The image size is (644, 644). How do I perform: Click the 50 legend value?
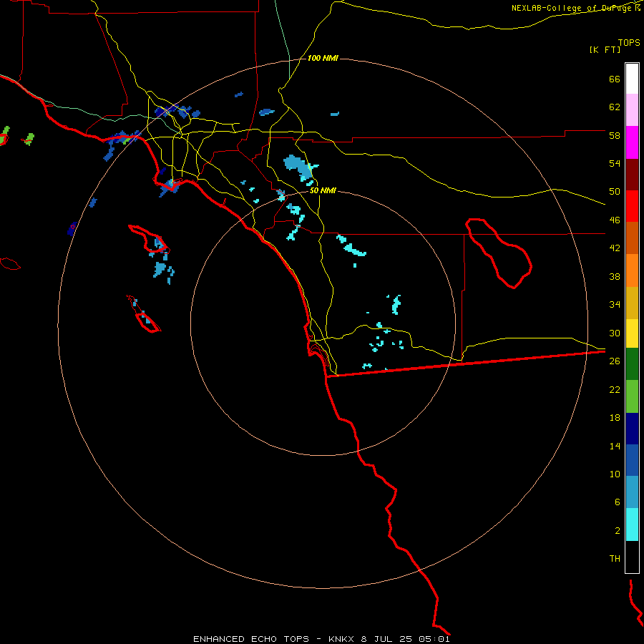(x=615, y=192)
